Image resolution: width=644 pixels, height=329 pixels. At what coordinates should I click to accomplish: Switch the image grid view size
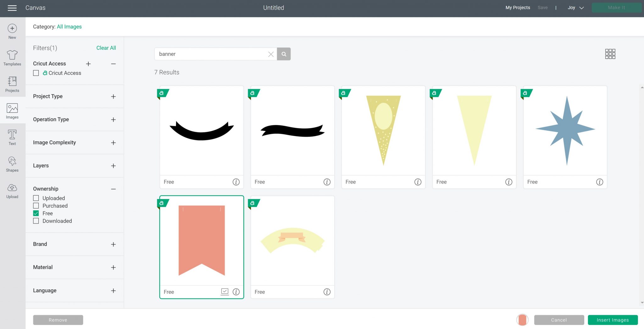tap(610, 54)
